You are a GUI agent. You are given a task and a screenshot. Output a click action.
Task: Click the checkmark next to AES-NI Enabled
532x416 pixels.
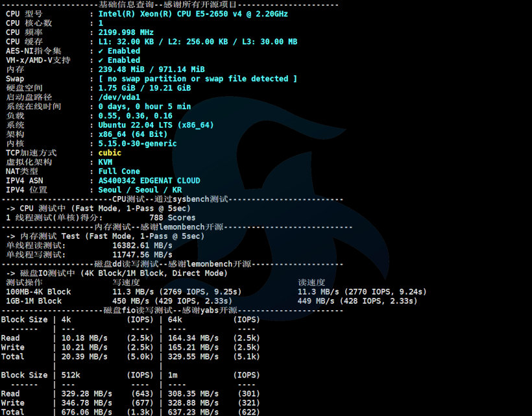tap(102, 51)
